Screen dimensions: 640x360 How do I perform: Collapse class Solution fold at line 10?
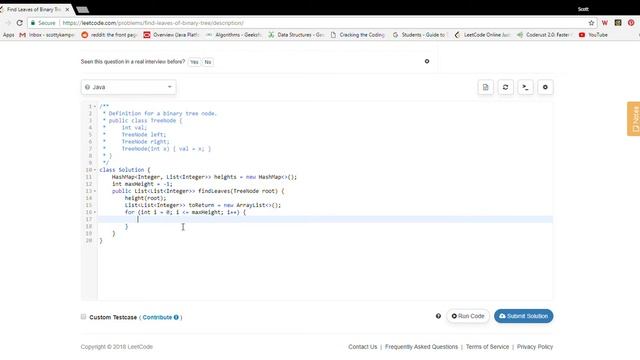(95, 170)
